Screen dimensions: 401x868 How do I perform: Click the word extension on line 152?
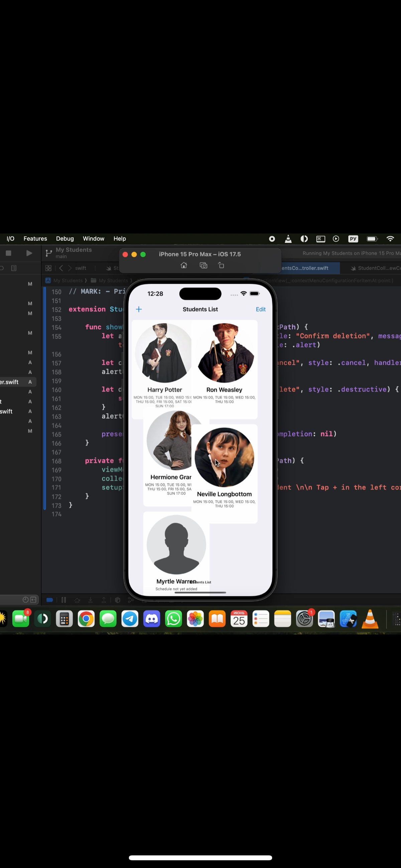click(x=87, y=309)
